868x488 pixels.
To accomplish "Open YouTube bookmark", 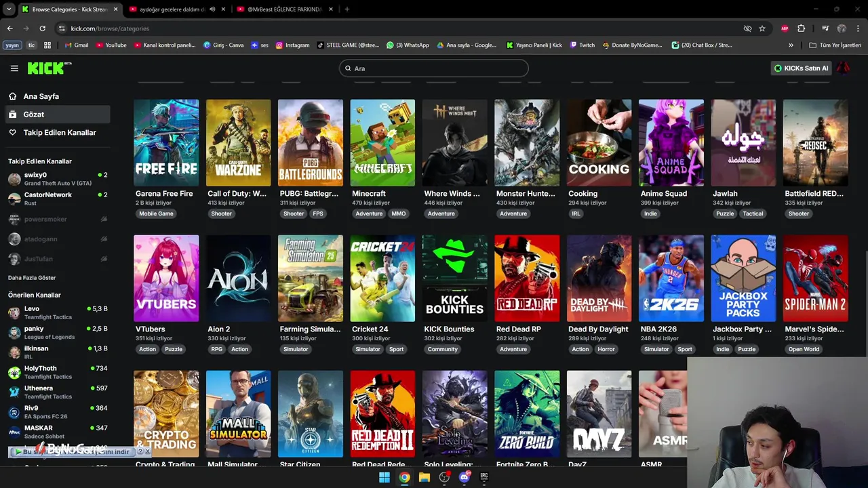I will tap(111, 45).
